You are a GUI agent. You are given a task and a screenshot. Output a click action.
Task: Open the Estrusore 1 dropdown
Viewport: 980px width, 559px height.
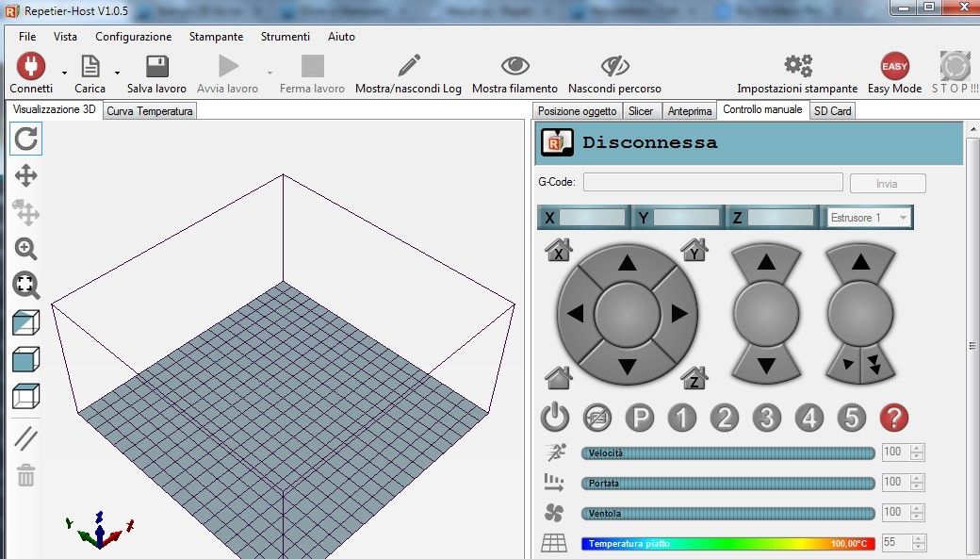868,218
